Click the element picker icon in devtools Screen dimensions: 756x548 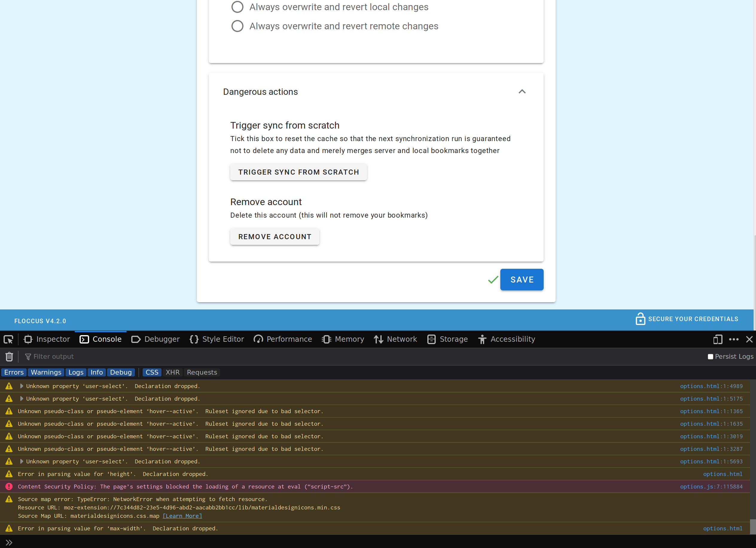pyautogui.click(x=8, y=339)
